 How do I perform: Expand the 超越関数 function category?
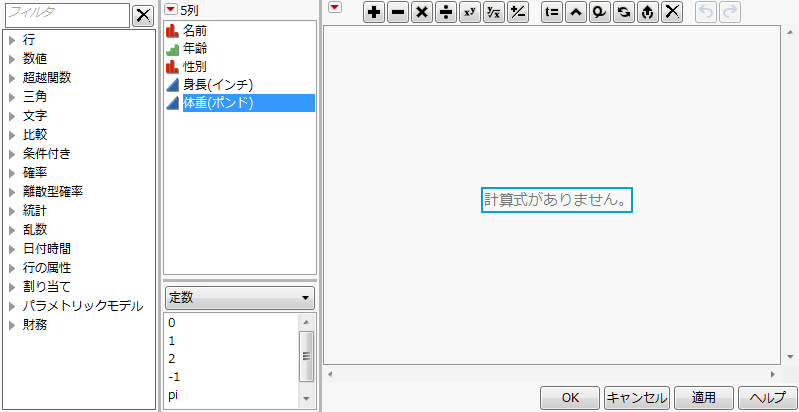pyautogui.click(x=13, y=78)
